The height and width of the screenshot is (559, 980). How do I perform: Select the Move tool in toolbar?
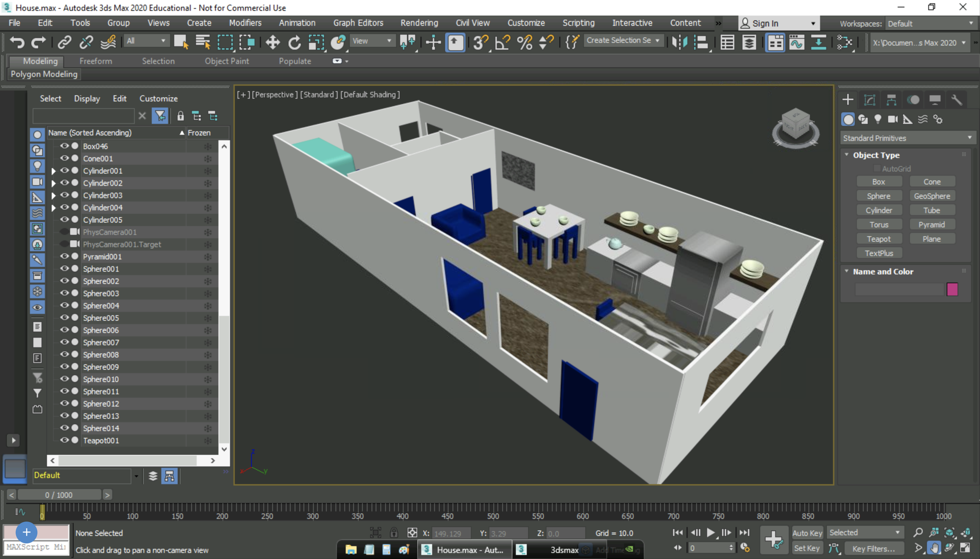pyautogui.click(x=272, y=42)
